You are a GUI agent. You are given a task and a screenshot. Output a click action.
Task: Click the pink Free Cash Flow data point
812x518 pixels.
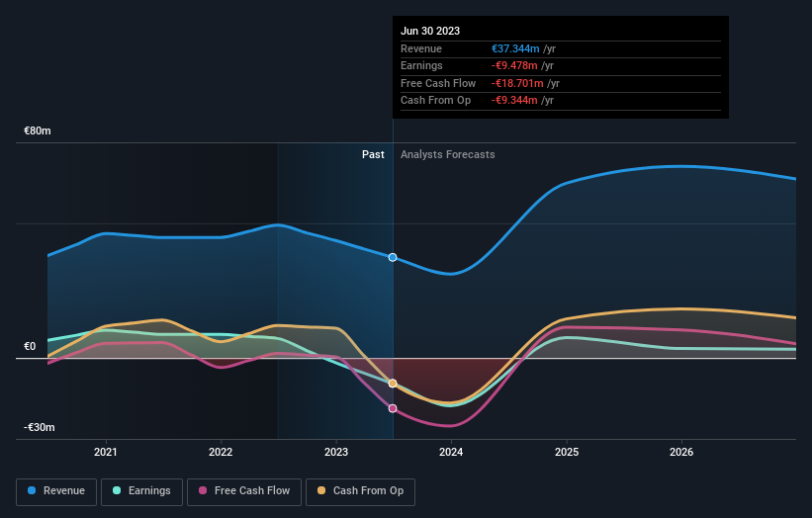[393, 408]
